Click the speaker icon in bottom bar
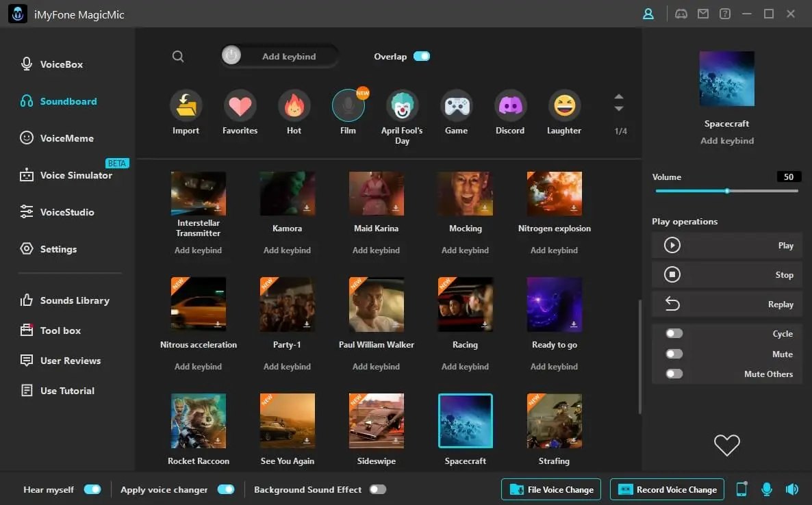This screenshot has height=505, width=812. (792, 489)
